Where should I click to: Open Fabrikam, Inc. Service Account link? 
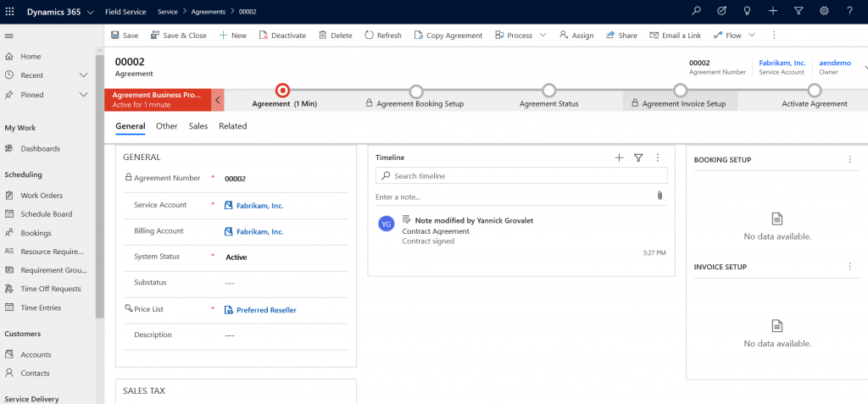click(259, 205)
